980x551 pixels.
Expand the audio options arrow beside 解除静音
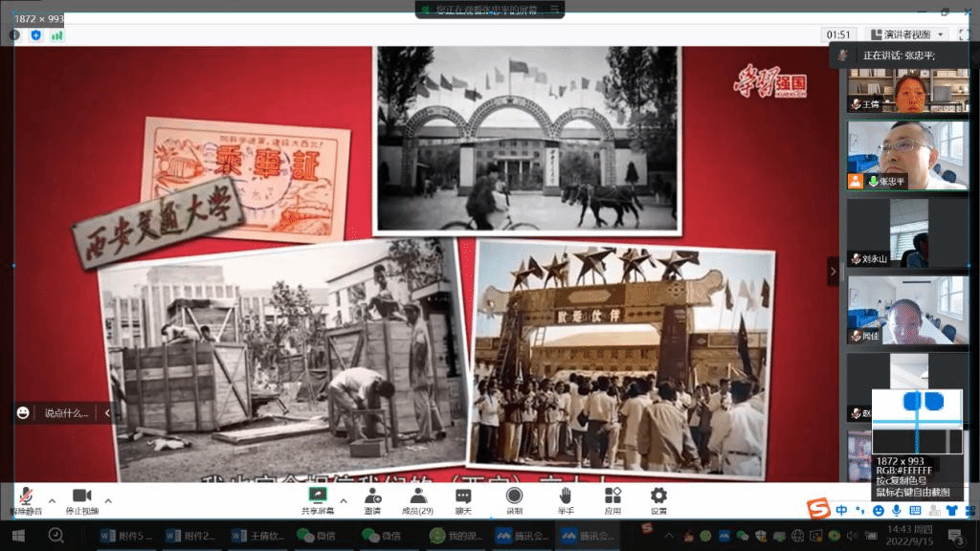click(52, 499)
